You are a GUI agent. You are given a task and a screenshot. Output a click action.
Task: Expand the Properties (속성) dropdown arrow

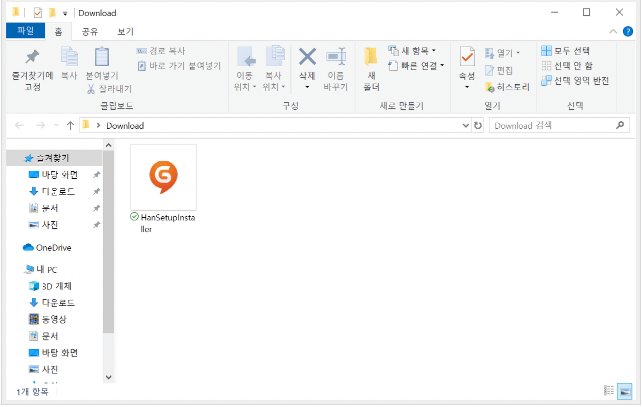(467, 87)
